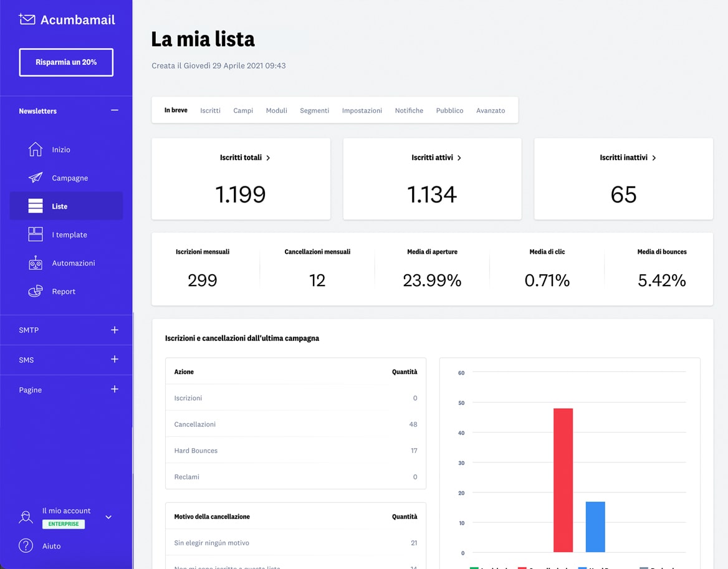Open I template using its icon
This screenshot has width=728, height=569.
point(34,234)
